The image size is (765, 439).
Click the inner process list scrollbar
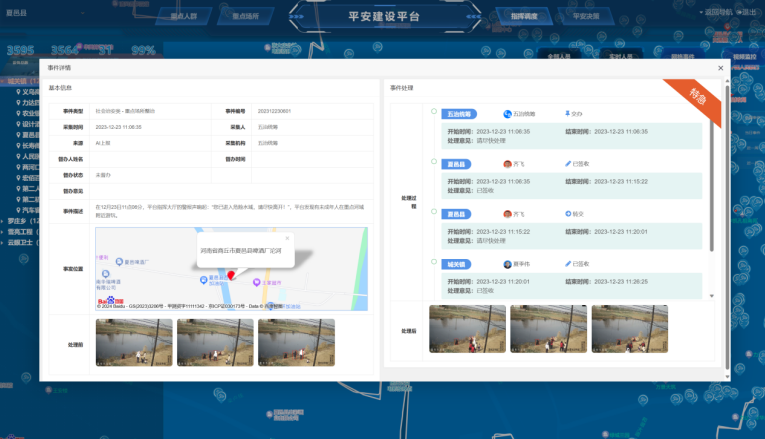pyautogui.click(x=712, y=183)
